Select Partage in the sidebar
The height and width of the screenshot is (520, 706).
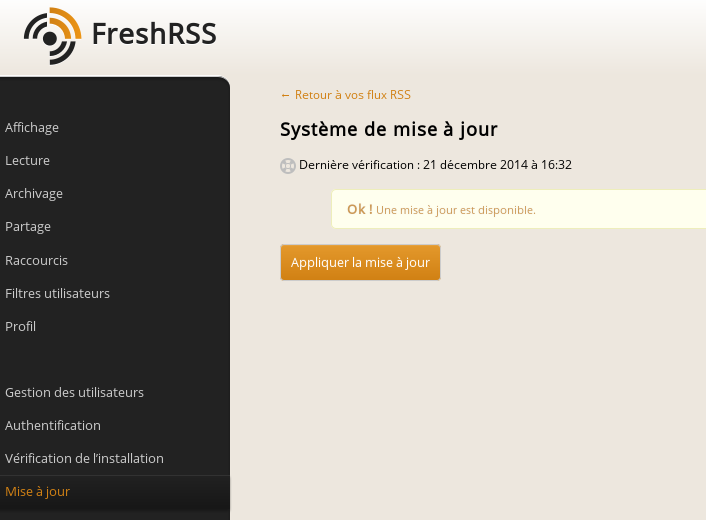coord(115,226)
